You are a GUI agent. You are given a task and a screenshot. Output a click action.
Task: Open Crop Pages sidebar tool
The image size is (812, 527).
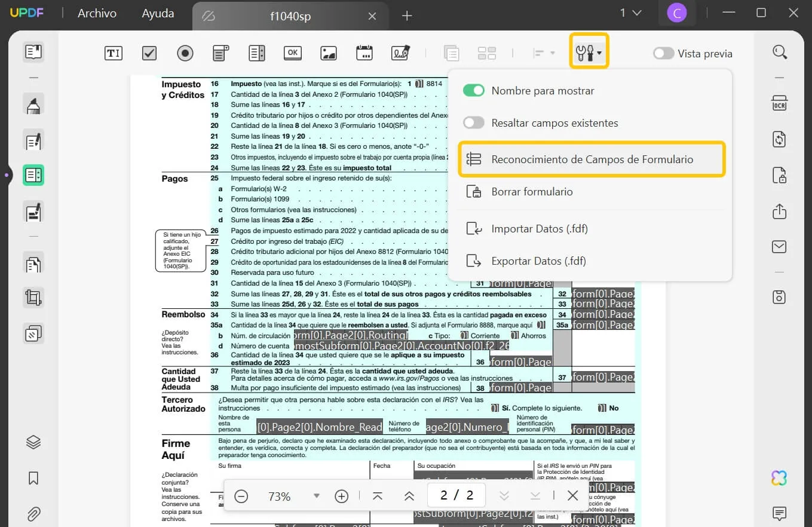33,298
